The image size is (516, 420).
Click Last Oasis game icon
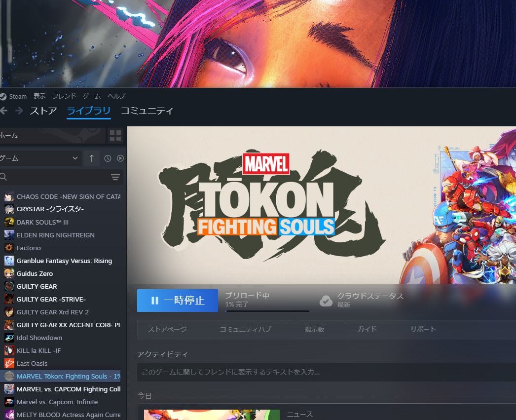pos(9,363)
